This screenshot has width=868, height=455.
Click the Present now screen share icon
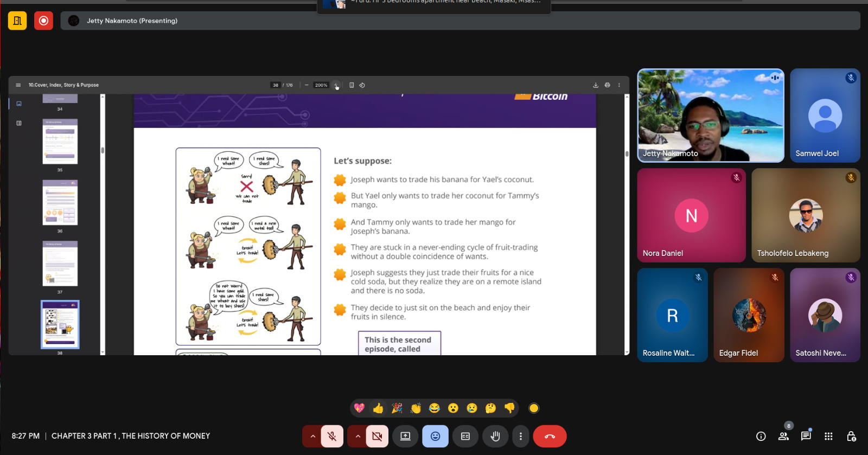(x=405, y=436)
